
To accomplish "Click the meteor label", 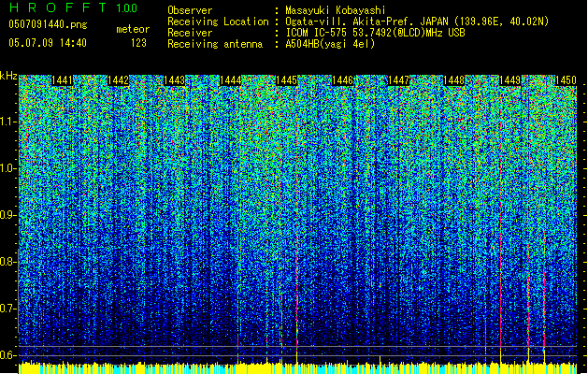I will click(133, 29).
